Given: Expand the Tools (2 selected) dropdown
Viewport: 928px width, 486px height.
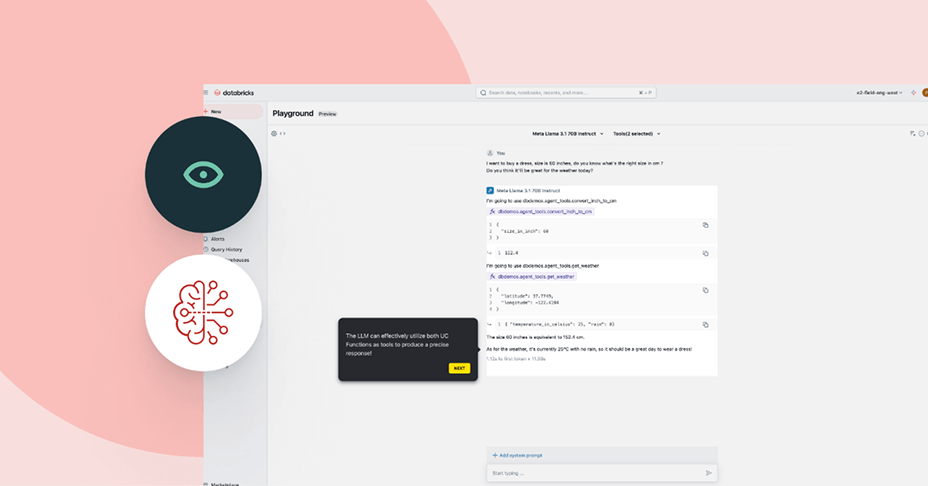Looking at the screenshot, I should tap(636, 134).
